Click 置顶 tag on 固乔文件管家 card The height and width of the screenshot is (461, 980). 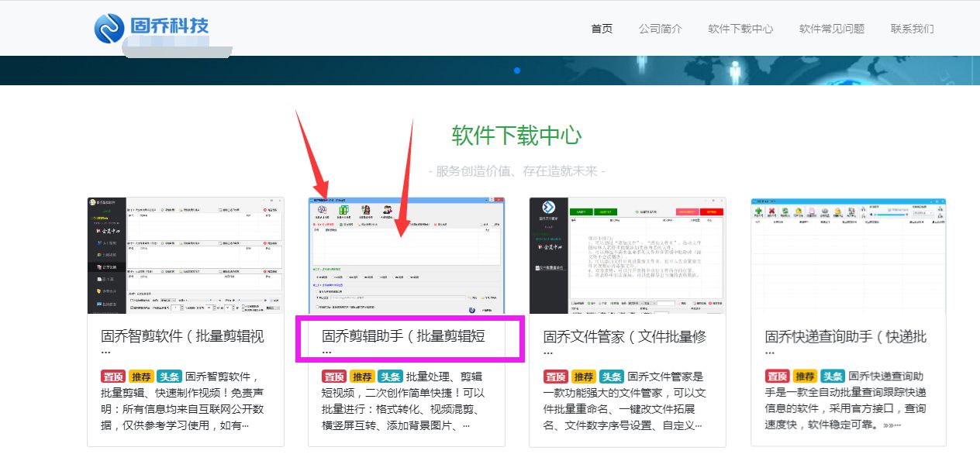tap(555, 377)
